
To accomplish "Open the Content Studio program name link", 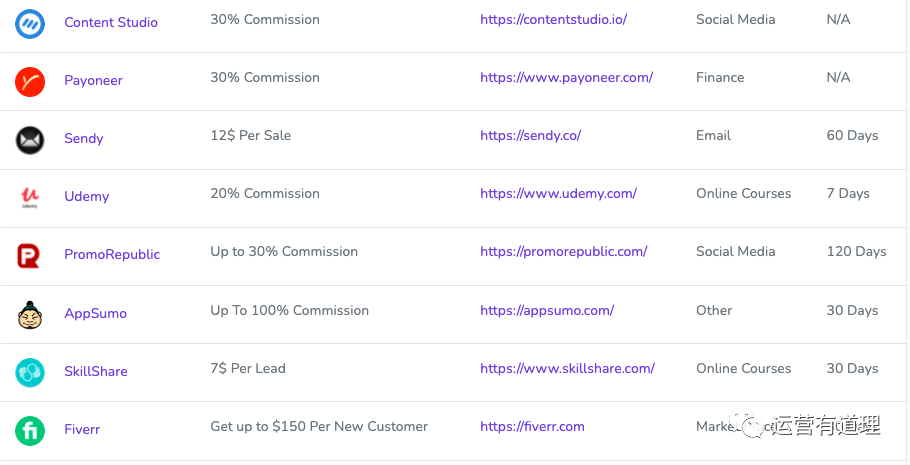I will (111, 22).
